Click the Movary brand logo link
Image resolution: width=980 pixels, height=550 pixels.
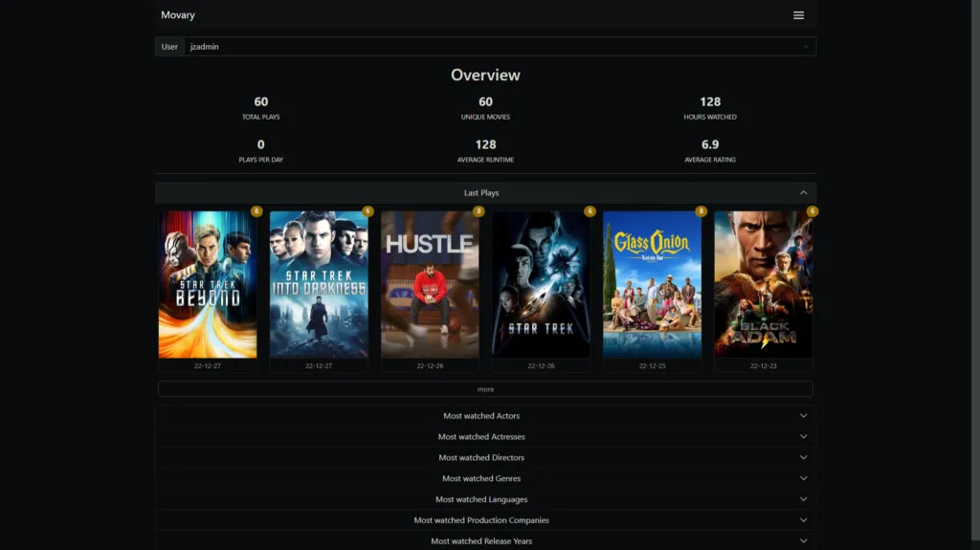point(178,15)
